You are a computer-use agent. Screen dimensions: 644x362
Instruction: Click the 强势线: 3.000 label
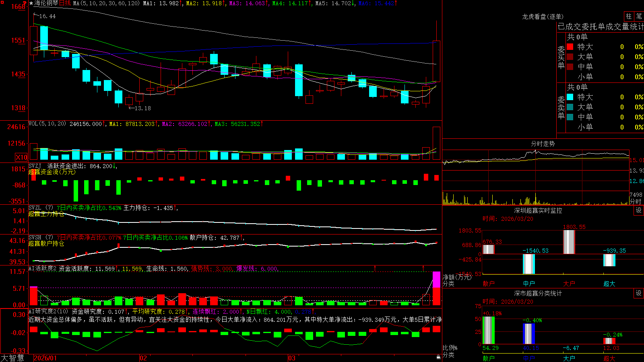point(212,269)
